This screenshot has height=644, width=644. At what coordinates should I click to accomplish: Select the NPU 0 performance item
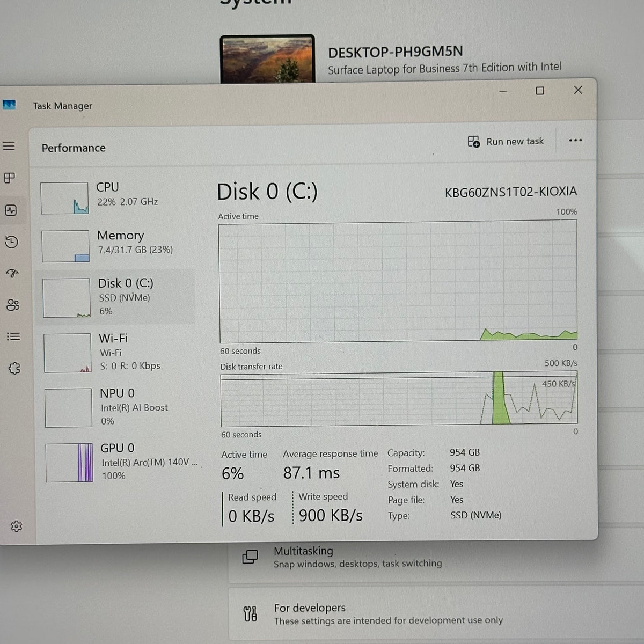pyautogui.click(x=119, y=407)
